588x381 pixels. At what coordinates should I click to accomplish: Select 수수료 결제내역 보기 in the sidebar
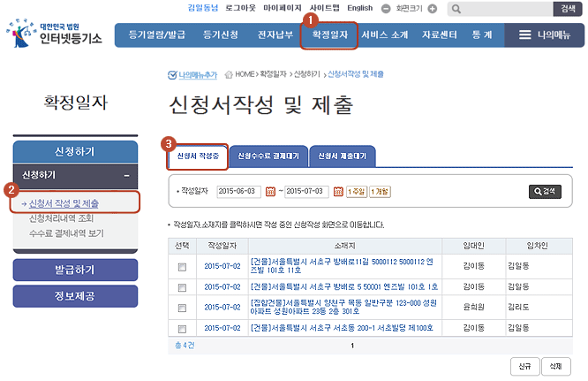66,233
